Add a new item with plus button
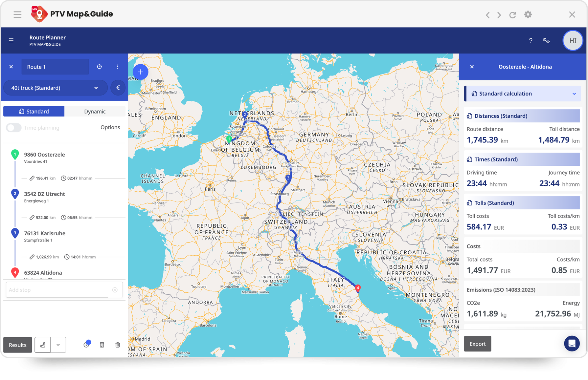The width and height of the screenshot is (588, 380). click(140, 72)
